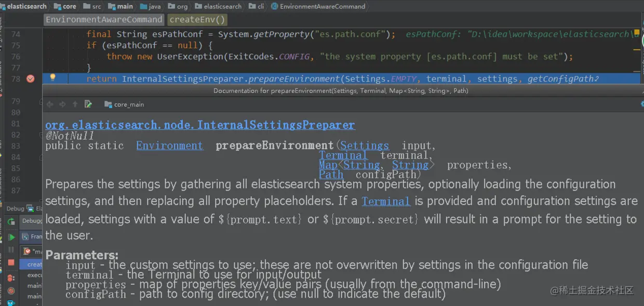Click prepareEnvironment call on line 78
This screenshot has width=644, height=306.
(294, 79)
